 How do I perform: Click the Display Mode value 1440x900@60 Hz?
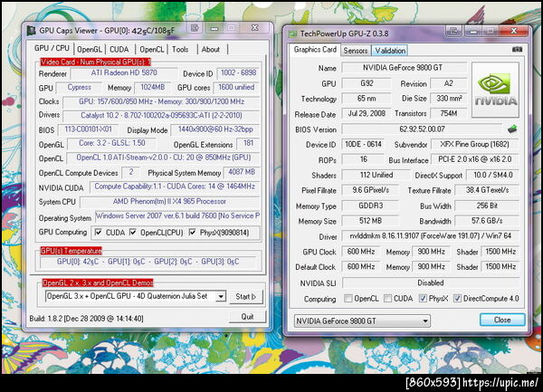[215, 129]
